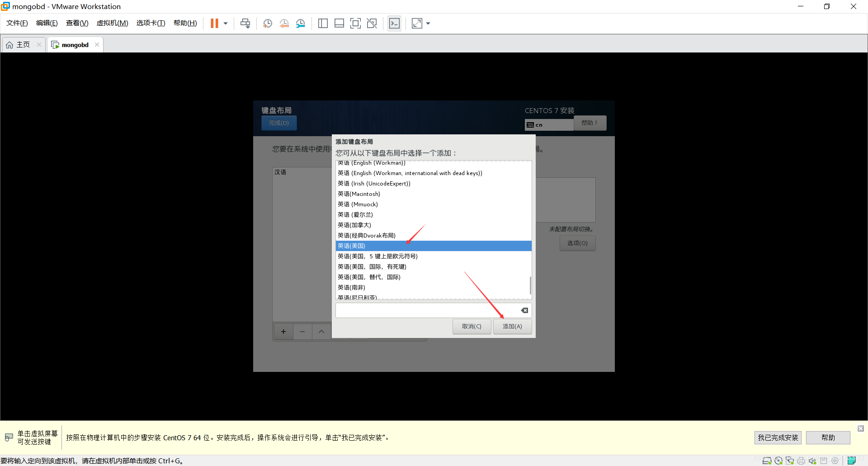Open the 编辑(E) menu
Image resolution: width=868 pixels, height=466 pixels.
47,23
